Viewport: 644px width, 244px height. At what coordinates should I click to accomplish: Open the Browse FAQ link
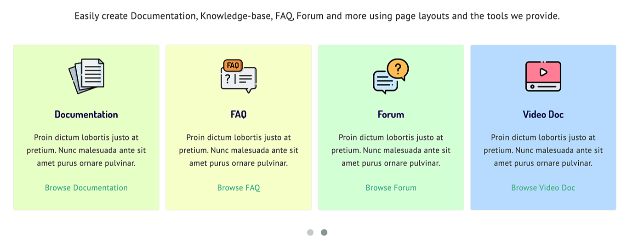click(x=239, y=188)
